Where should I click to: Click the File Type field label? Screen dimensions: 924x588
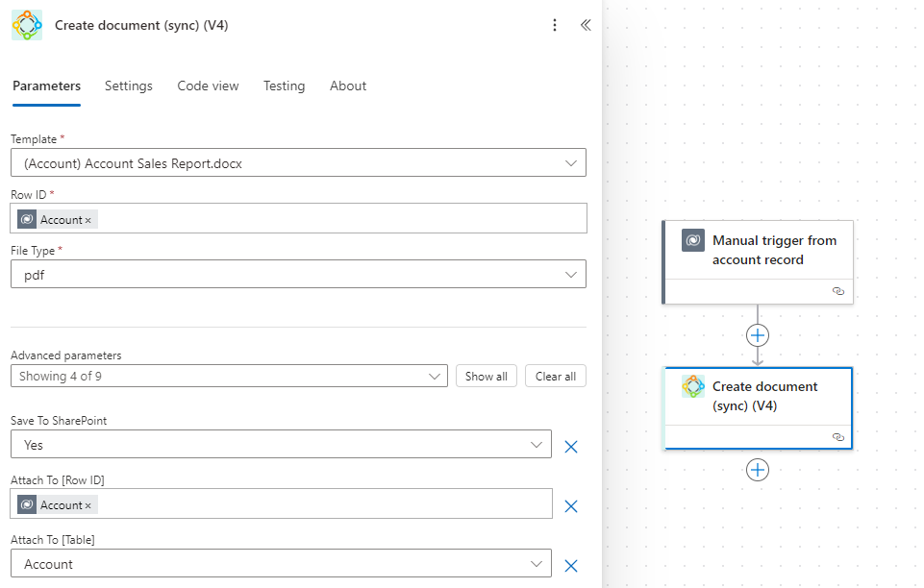(33, 251)
